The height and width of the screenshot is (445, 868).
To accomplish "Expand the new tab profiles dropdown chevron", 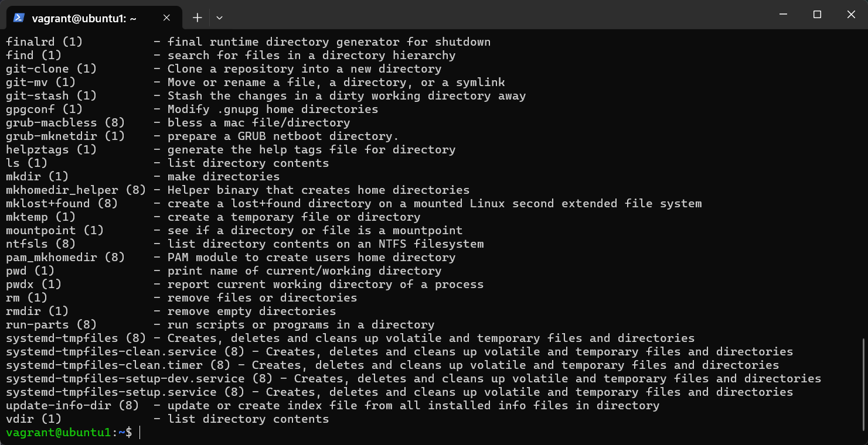I will click(x=219, y=18).
